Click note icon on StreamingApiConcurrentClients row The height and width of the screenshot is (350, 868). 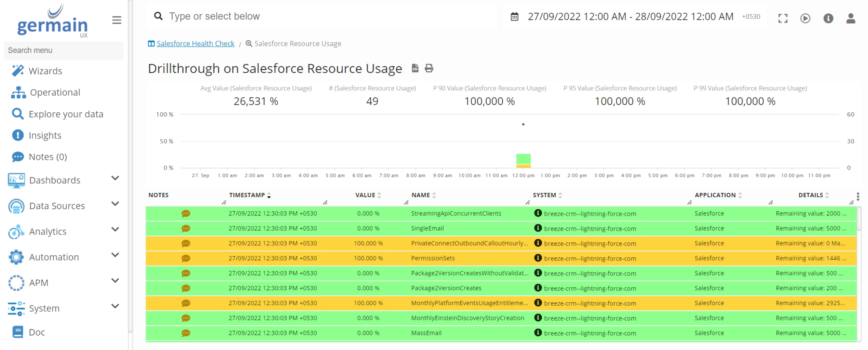[x=186, y=214]
